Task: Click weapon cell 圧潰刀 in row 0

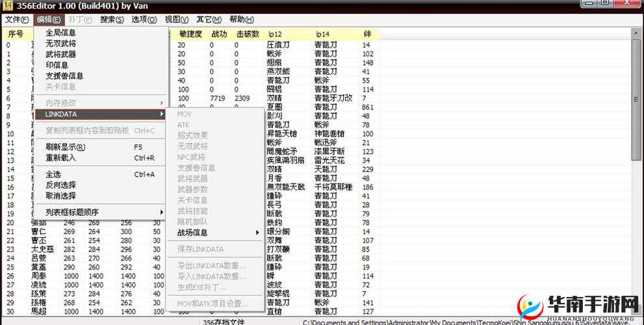Action: click(x=278, y=45)
